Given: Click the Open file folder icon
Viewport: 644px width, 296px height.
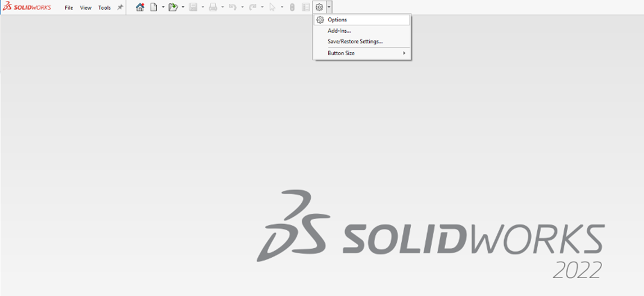Looking at the screenshot, I should coord(173,7).
